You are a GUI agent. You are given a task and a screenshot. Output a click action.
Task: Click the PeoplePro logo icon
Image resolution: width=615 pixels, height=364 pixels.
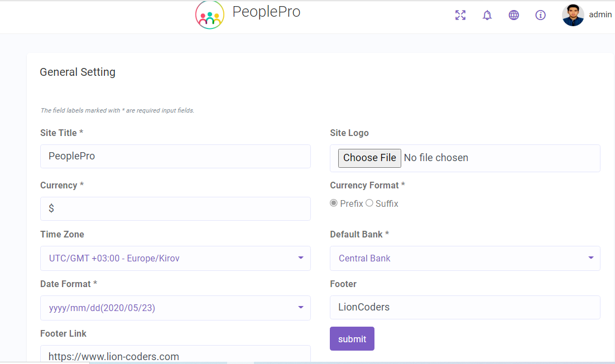(210, 15)
